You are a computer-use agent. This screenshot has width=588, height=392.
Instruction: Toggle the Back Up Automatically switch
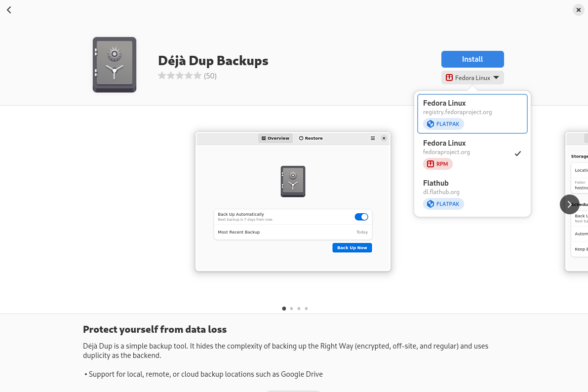(x=361, y=217)
